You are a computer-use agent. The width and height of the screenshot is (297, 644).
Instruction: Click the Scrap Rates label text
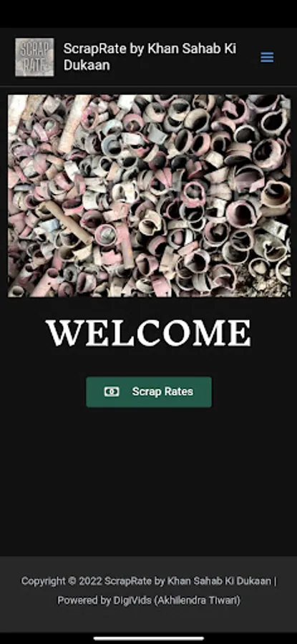pyautogui.click(x=162, y=392)
